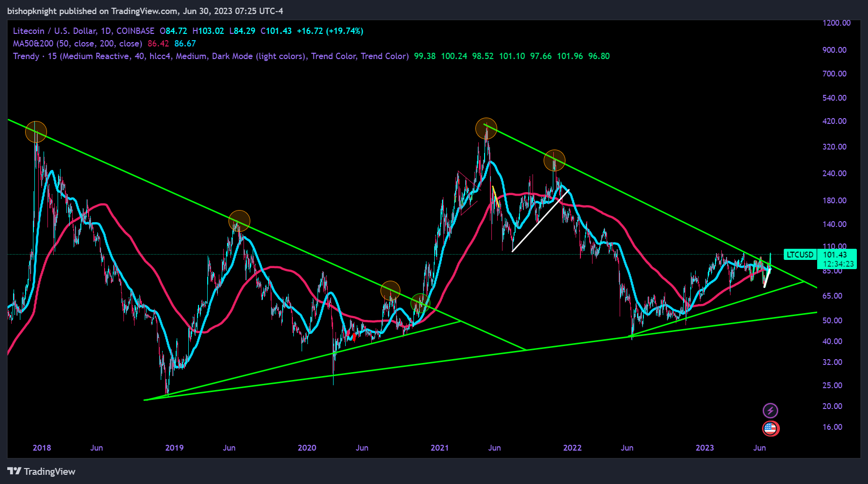Click the TradingView logo at the bottom
This screenshot has width=868, height=484.
pyautogui.click(x=42, y=471)
